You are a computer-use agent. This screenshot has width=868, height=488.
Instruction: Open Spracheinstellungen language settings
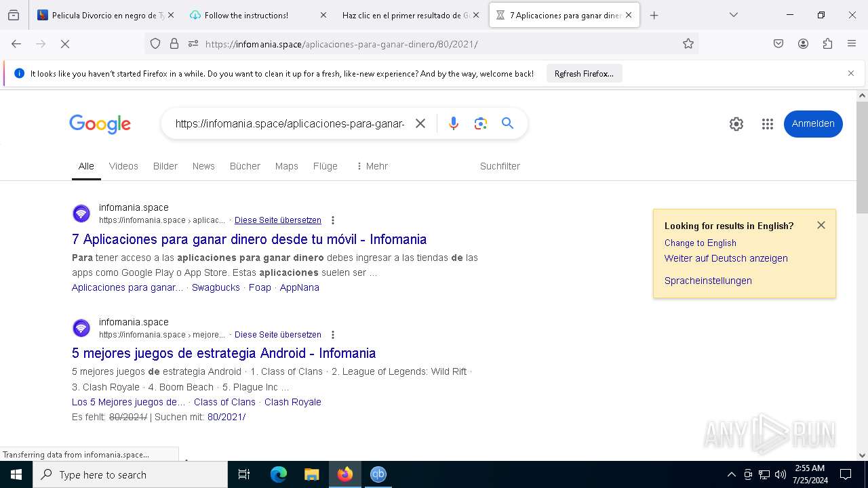coord(708,281)
